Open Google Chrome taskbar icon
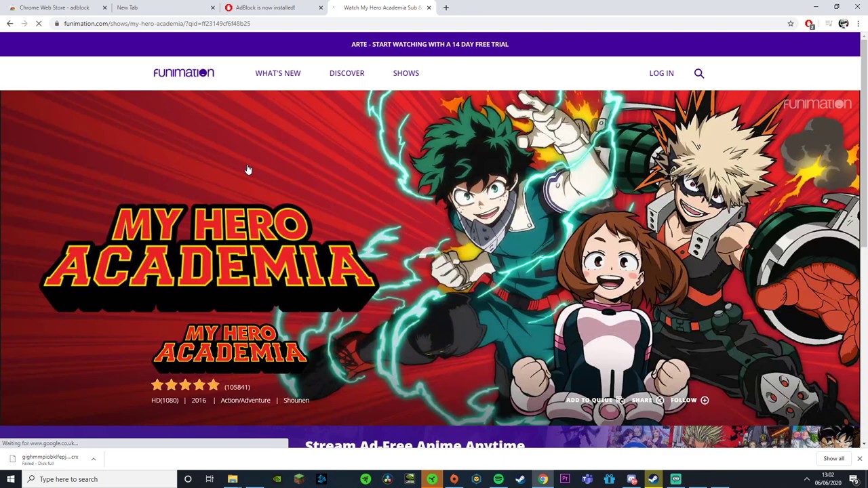This screenshot has height=488, width=868. pos(543,479)
